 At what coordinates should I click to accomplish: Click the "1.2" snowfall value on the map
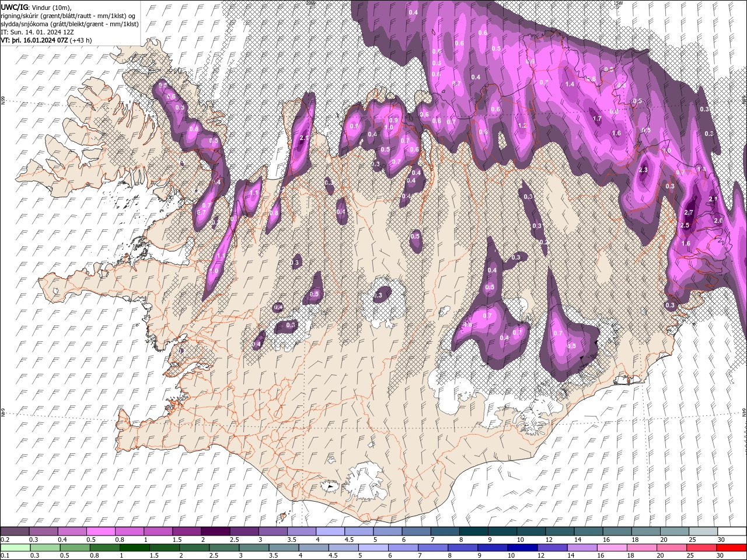pyautogui.click(x=522, y=125)
